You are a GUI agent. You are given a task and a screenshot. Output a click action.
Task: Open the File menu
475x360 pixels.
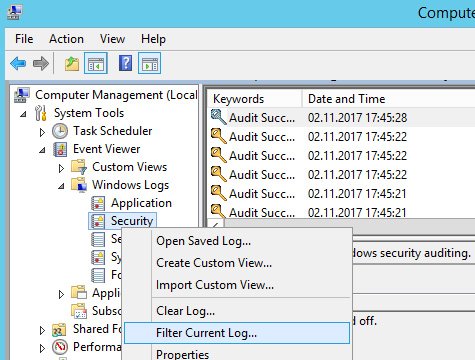24,39
